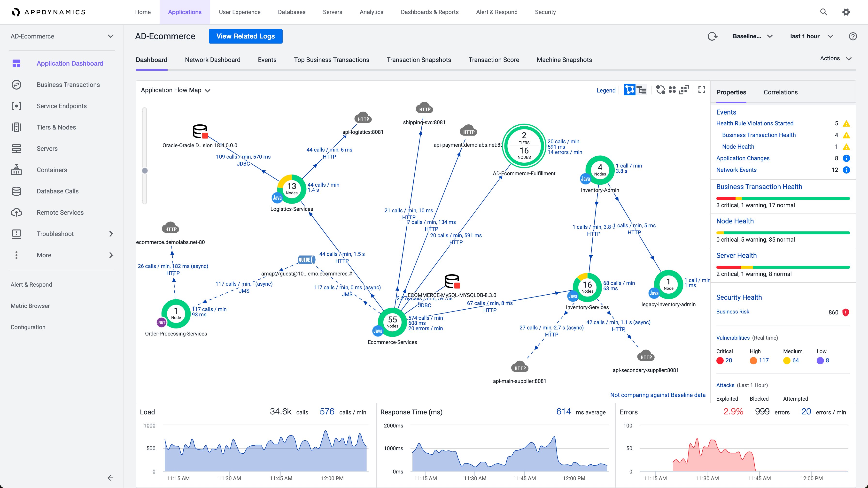This screenshot has width=868, height=488.
Task: Select the Inventory-Services 16 Nodes tier
Action: 587,287
